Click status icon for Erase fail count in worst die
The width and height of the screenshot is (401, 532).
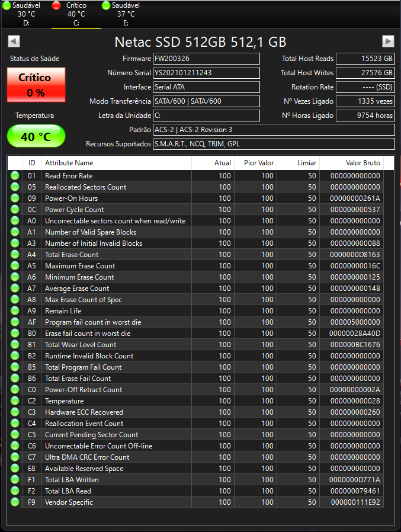pos(15,333)
